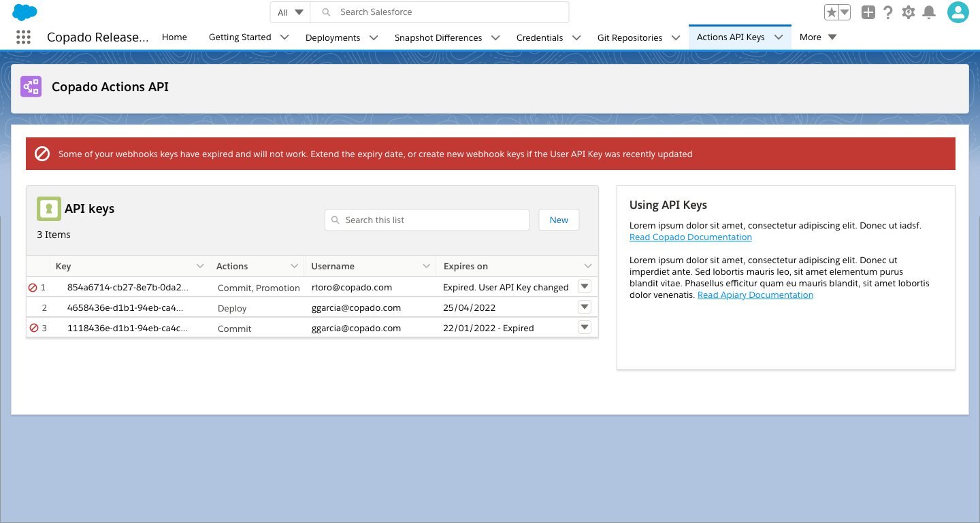Click the Favorites star icon
This screenshot has width=980, height=523.
click(831, 12)
